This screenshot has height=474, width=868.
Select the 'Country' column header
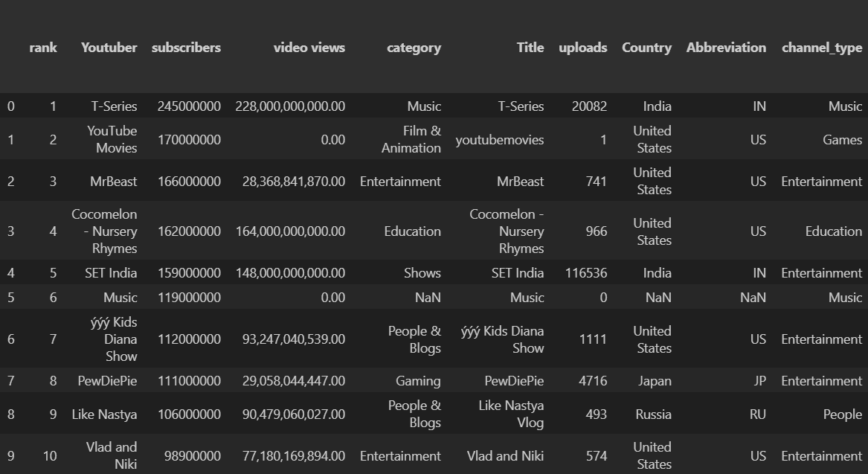[x=646, y=48]
